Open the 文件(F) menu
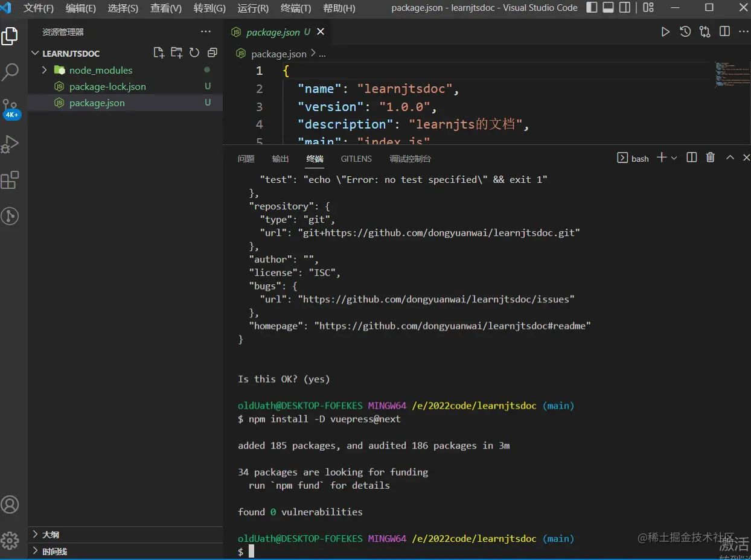751x560 pixels. (39, 8)
